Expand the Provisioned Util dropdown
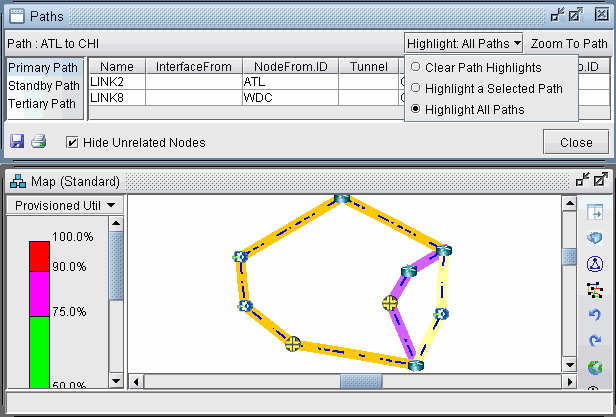This screenshot has width=616, height=417. click(63, 205)
